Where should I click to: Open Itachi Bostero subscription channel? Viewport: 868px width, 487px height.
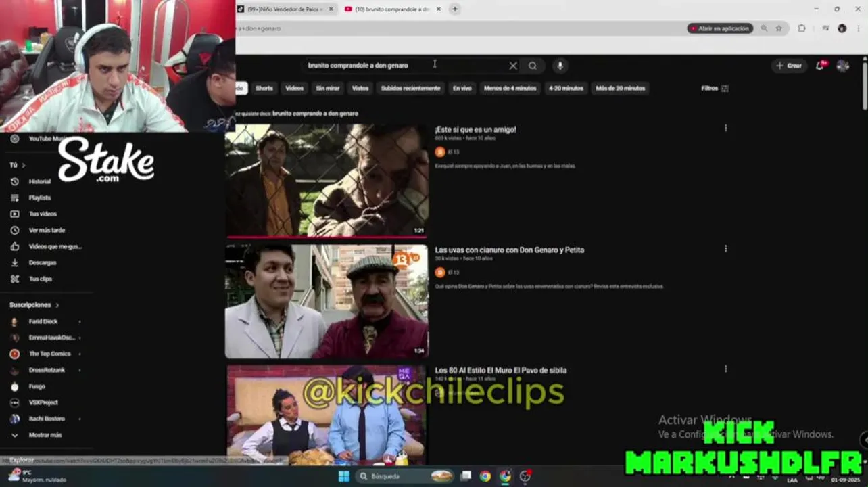[47, 419]
